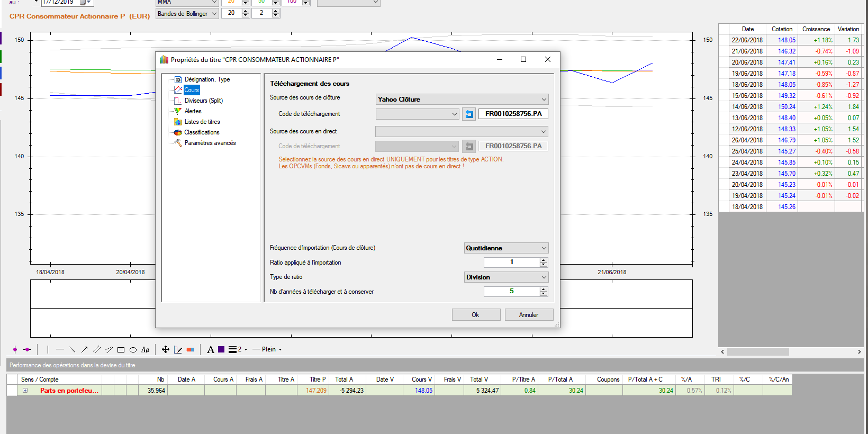This screenshot has height=434, width=868.
Task: Open the closing-price download code dropdown
Action: click(417, 114)
